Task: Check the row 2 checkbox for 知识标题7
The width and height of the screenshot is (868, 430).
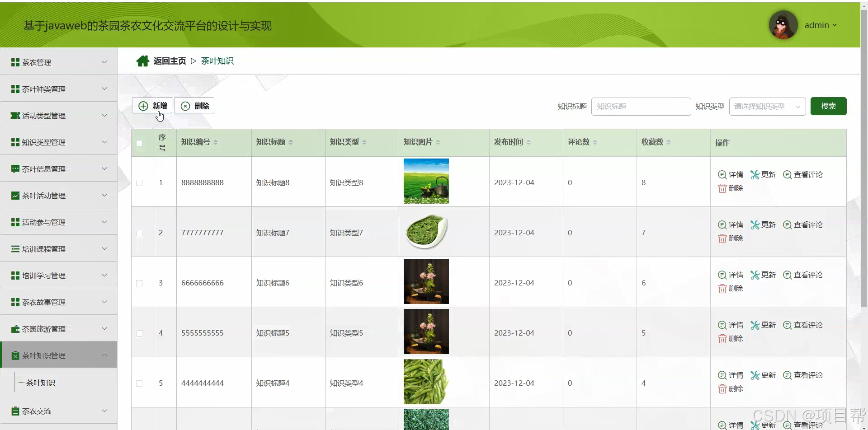Action: coord(139,233)
